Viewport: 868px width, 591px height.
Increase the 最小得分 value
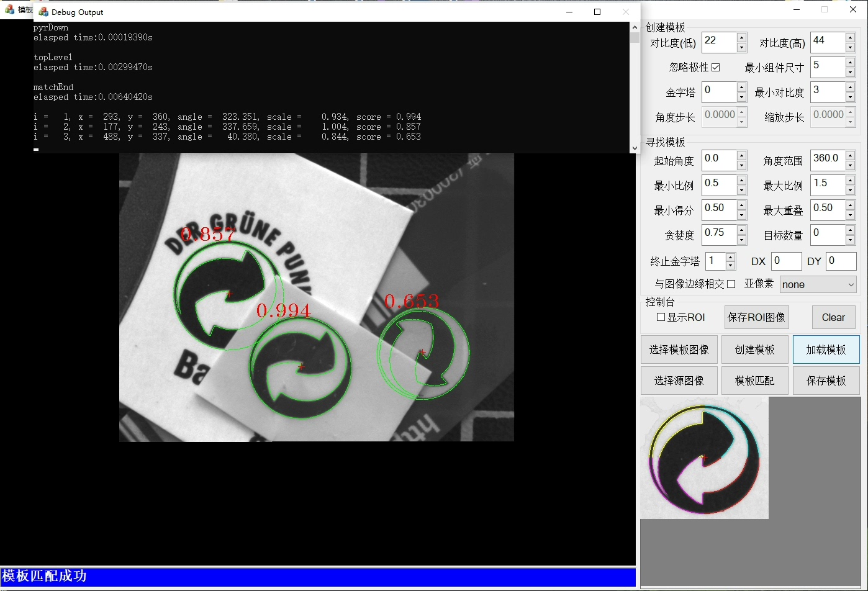741,205
